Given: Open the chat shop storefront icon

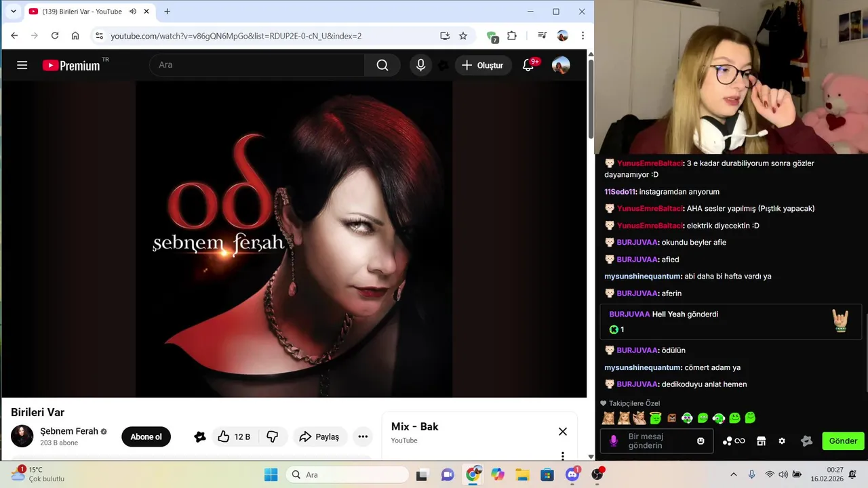Looking at the screenshot, I should (x=761, y=441).
